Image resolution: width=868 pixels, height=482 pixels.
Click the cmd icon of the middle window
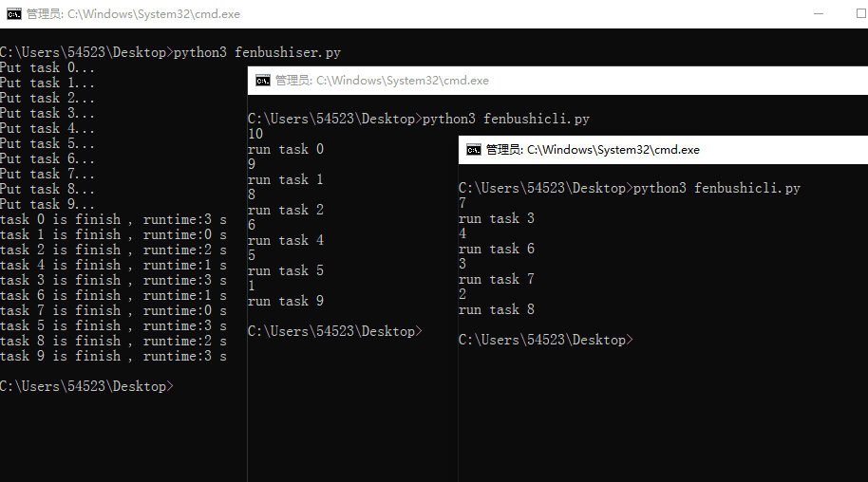pos(262,81)
